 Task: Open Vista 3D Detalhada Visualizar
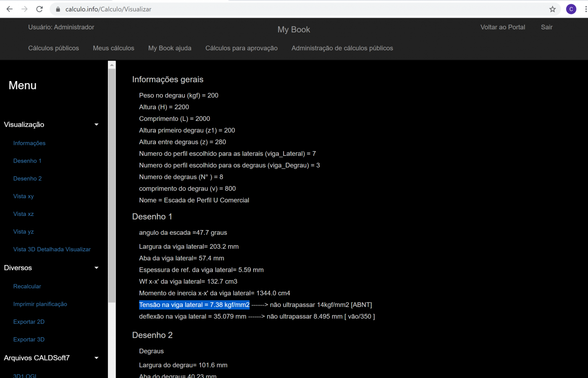coord(52,249)
